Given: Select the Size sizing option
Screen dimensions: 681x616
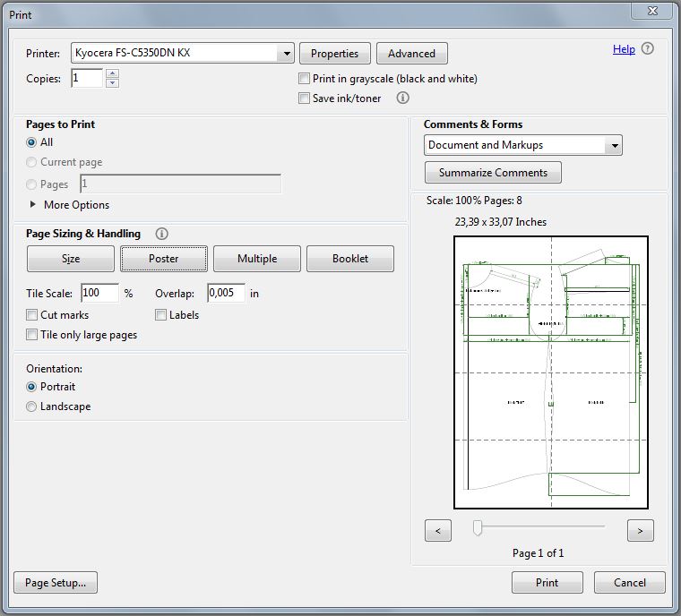Looking at the screenshot, I should 71,259.
